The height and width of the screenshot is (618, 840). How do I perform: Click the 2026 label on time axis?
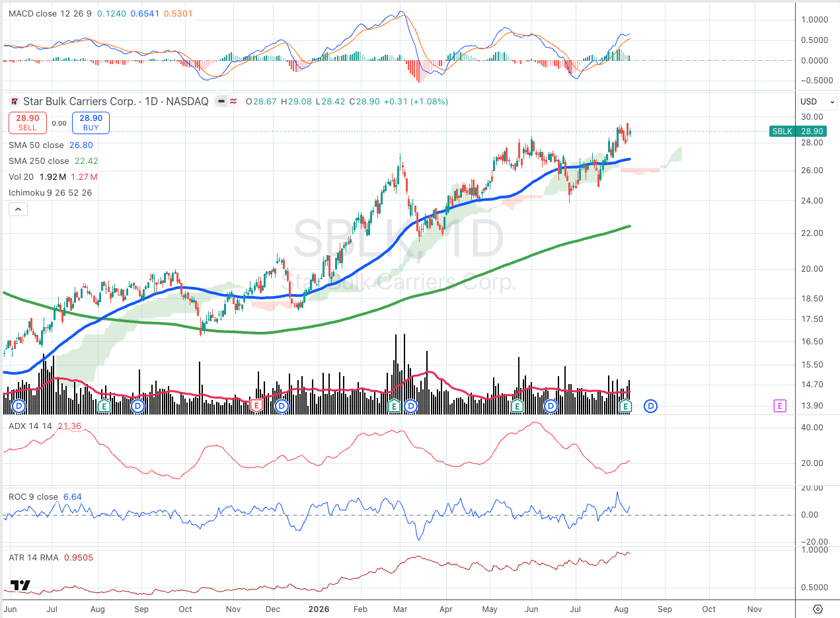click(x=318, y=609)
